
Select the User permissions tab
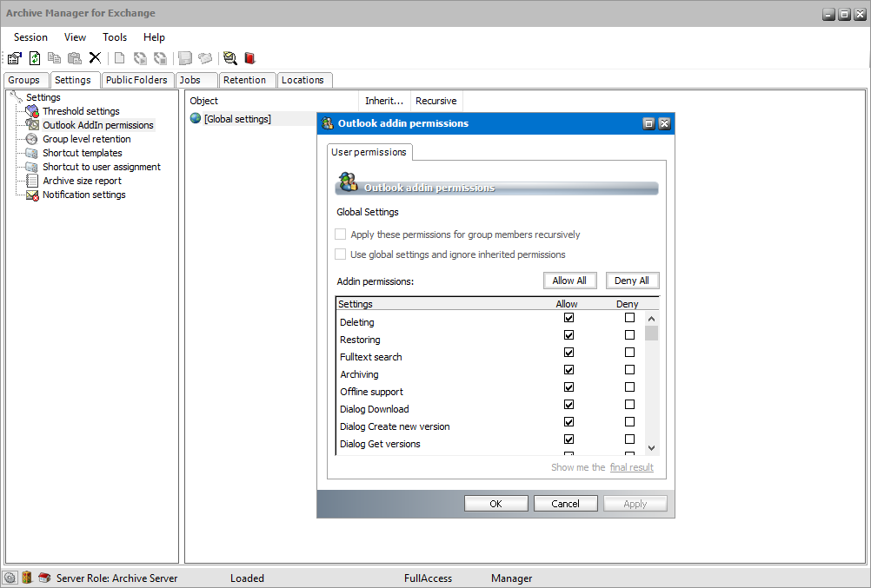pos(369,152)
